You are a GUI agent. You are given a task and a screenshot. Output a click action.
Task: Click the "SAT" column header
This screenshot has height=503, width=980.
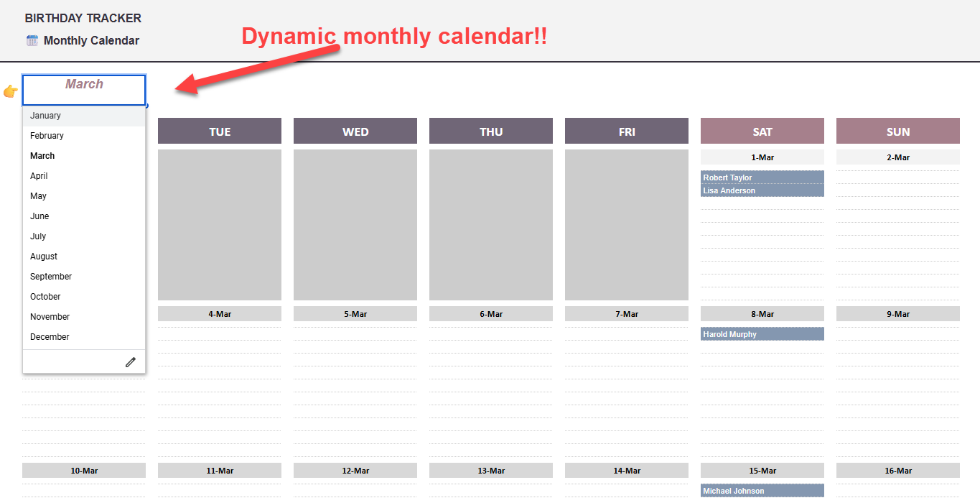pyautogui.click(x=762, y=131)
